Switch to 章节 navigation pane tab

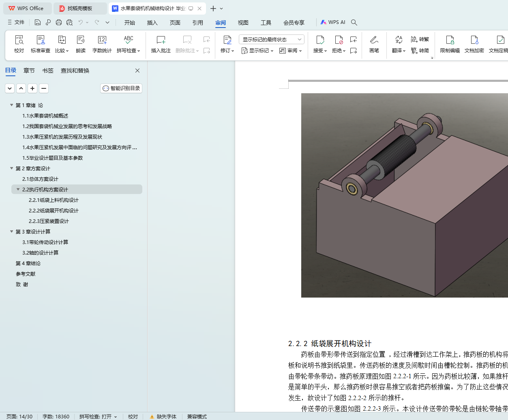pos(29,71)
